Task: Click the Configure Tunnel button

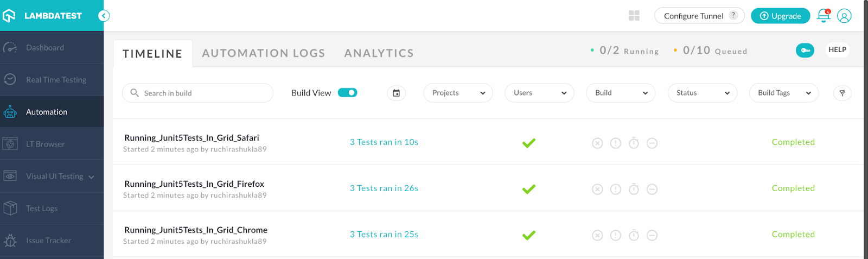Action: (699, 16)
